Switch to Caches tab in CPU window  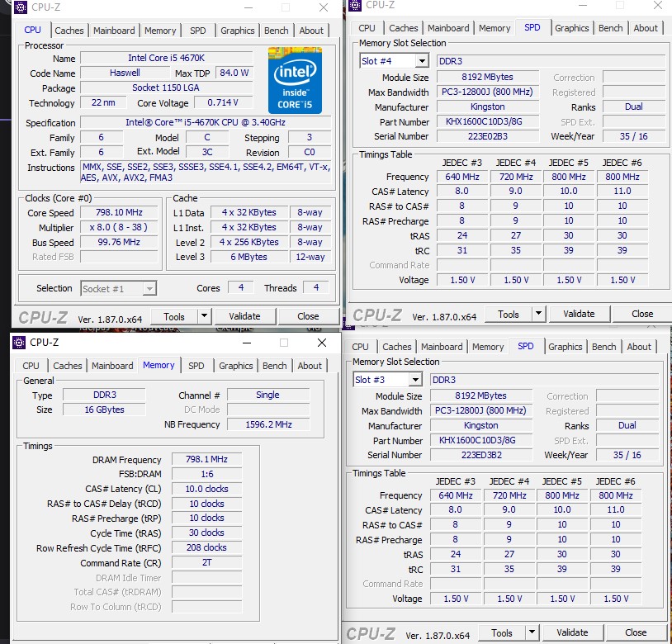pyautogui.click(x=69, y=31)
